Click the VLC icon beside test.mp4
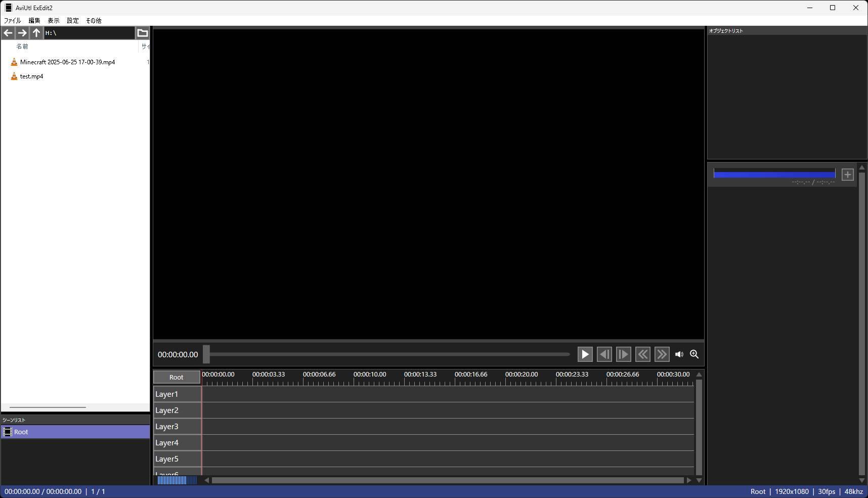Screen dimensions: 868x498 pos(14,76)
